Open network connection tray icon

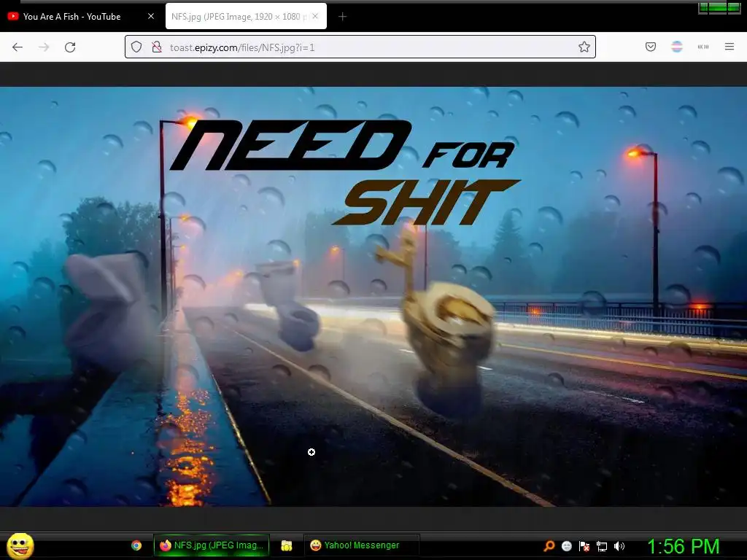tap(602, 546)
